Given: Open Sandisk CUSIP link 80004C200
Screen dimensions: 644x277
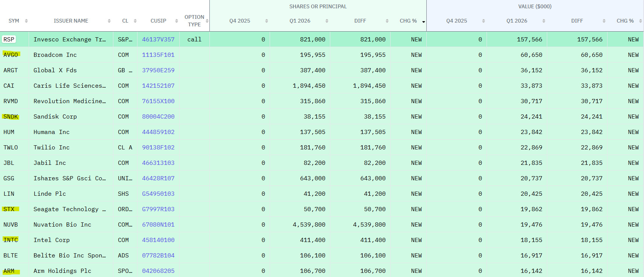Looking at the screenshot, I should pos(158,117).
